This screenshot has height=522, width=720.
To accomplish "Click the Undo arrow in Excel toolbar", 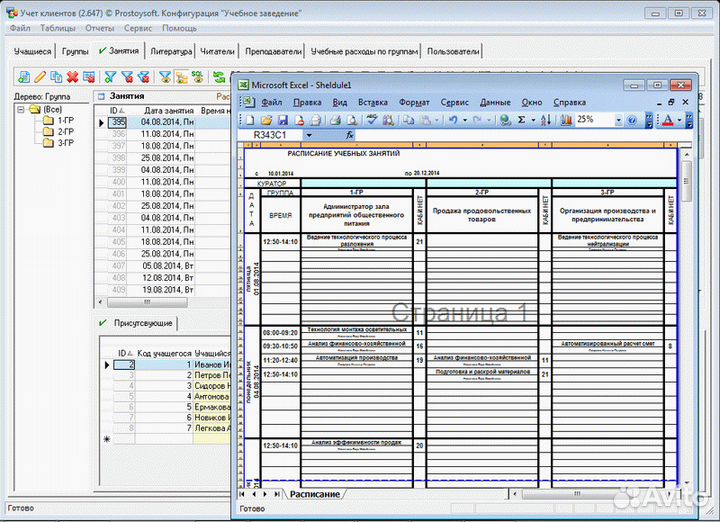I will click(x=454, y=119).
